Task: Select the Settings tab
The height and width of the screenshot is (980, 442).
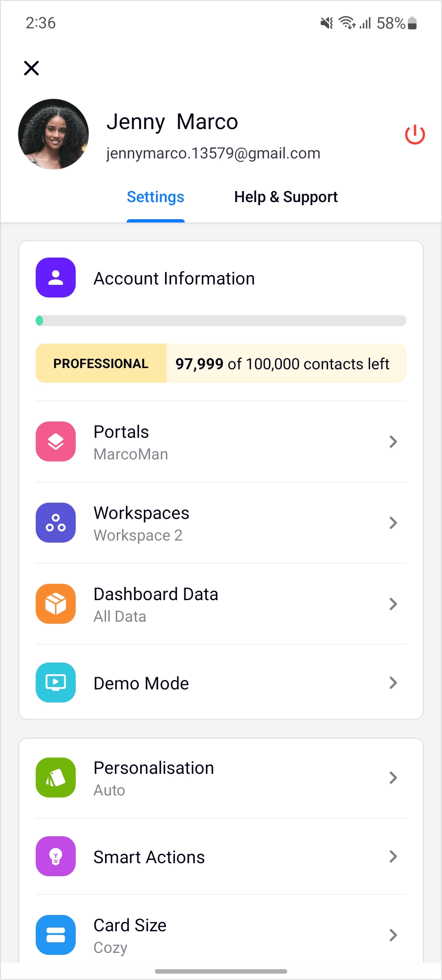Action: (155, 197)
